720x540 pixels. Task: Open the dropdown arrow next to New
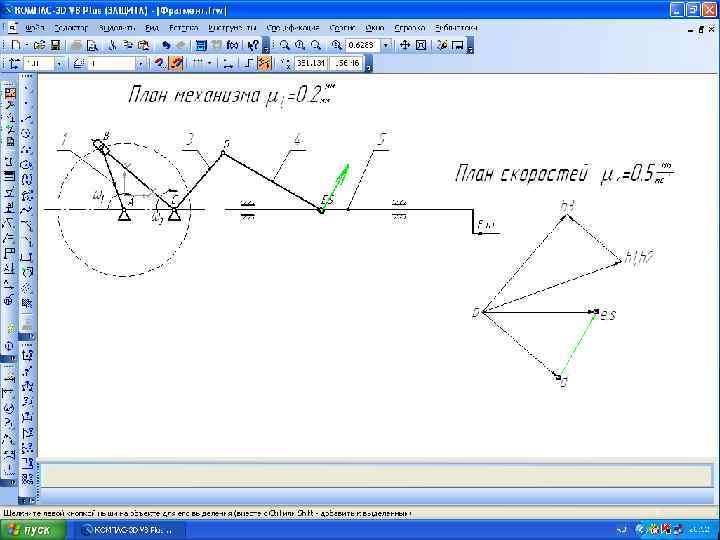pyautogui.click(x=27, y=45)
